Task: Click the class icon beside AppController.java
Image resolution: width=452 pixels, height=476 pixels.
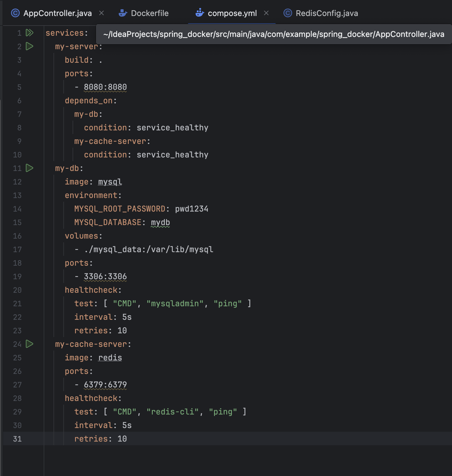Action: tap(15, 13)
